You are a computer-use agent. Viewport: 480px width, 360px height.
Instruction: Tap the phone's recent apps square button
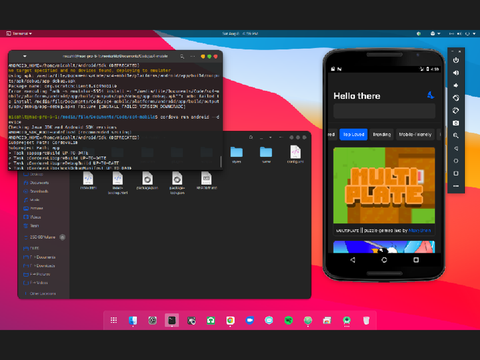coord(416,260)
